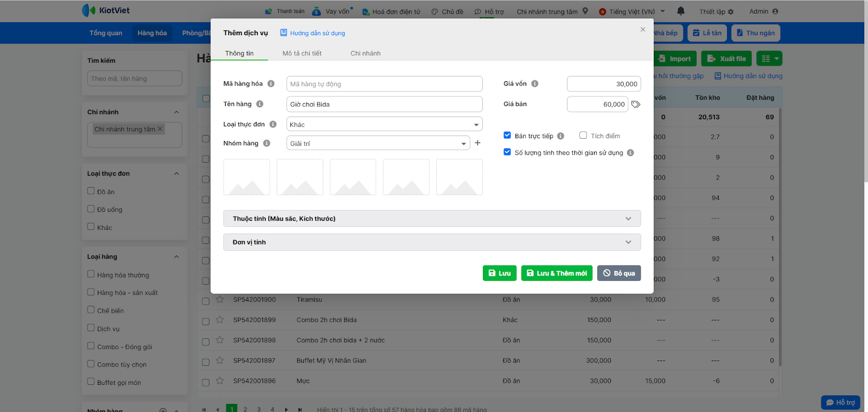The image size is (868, 412).
Task: Check the Đồ uống filter
Action: point(91,209)
